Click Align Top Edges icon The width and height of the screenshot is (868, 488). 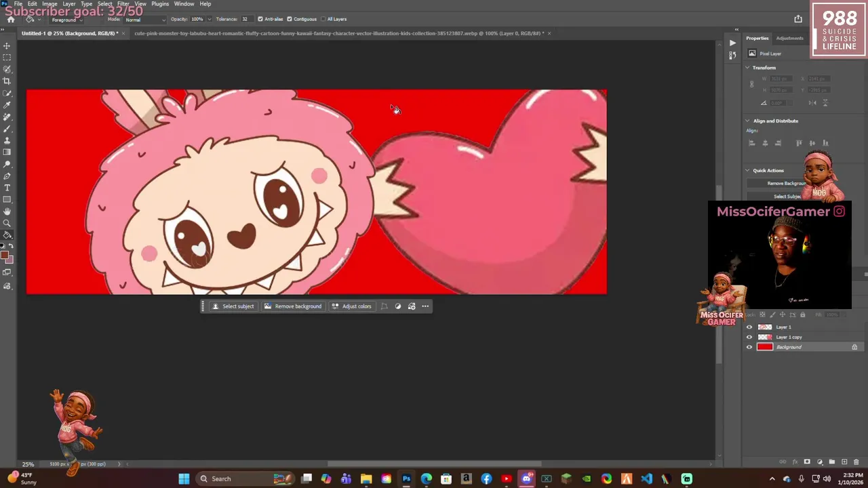click(x=799, y=143)
